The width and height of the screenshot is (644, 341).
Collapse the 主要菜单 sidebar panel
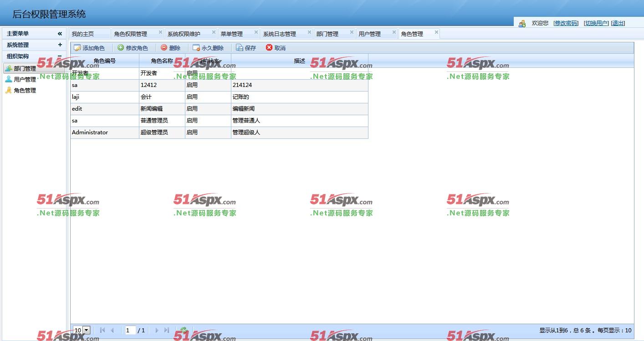(60, 34)
